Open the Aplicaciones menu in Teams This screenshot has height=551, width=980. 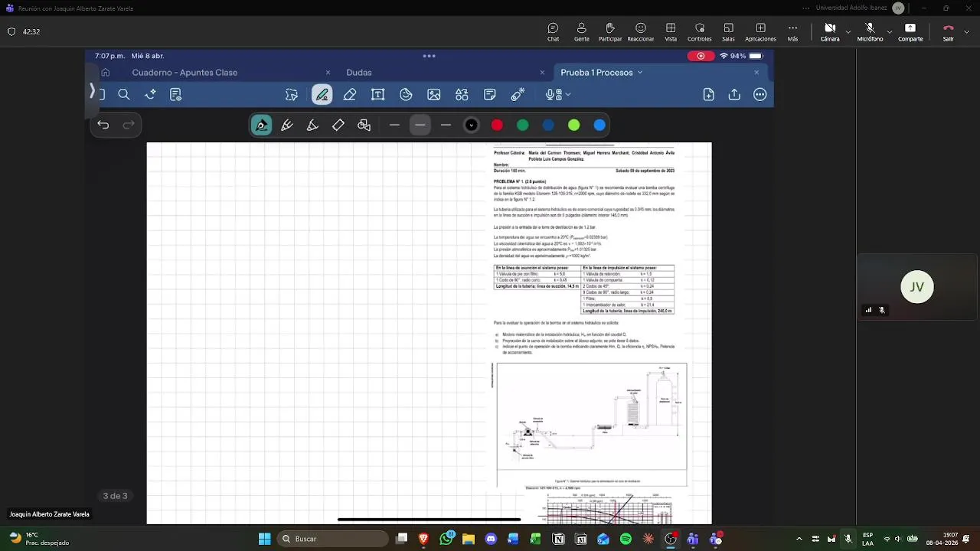coord(760,32)
